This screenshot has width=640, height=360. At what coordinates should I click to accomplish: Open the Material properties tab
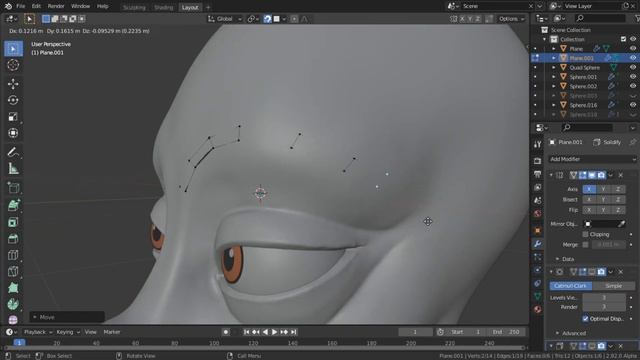coord(538,309)
